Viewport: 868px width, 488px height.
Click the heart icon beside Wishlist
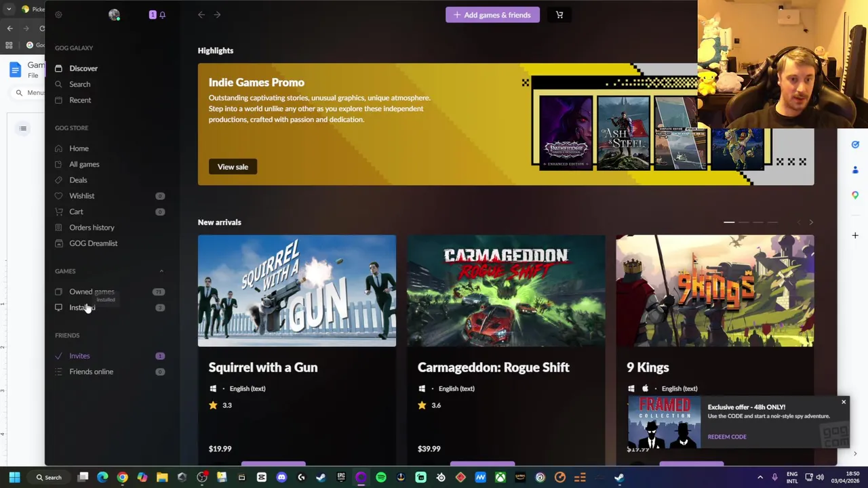click(x=58, y=196)
